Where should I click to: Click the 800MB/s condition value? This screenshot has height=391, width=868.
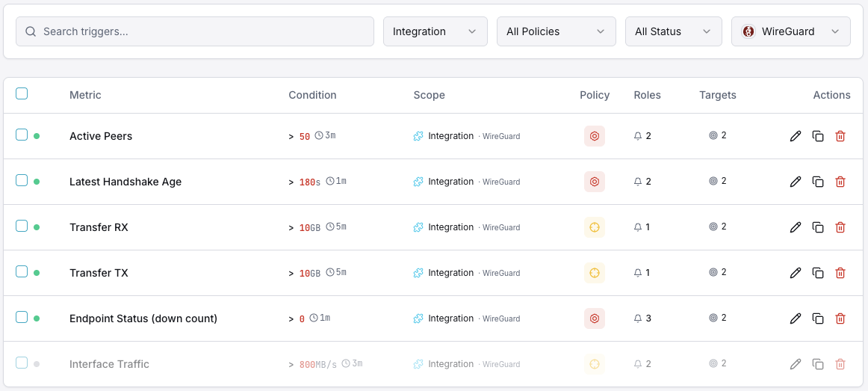[317, 364]
